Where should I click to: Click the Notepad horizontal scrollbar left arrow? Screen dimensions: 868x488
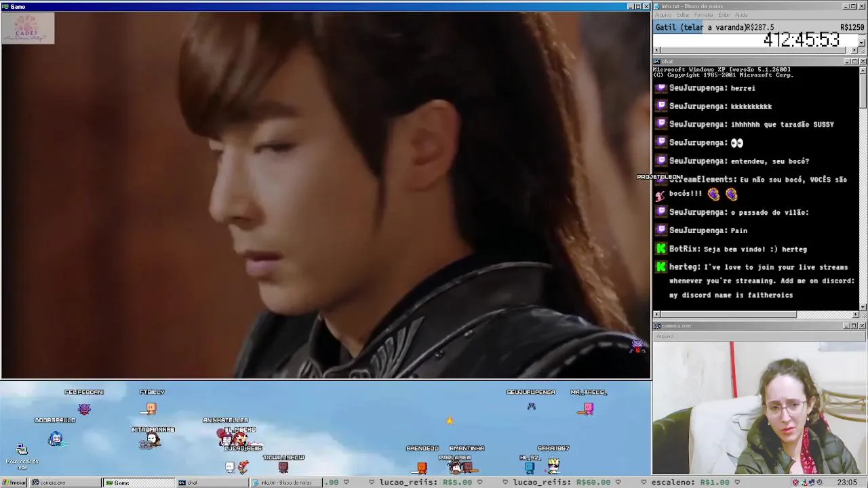pyautogui.click(x=656, y=50)
